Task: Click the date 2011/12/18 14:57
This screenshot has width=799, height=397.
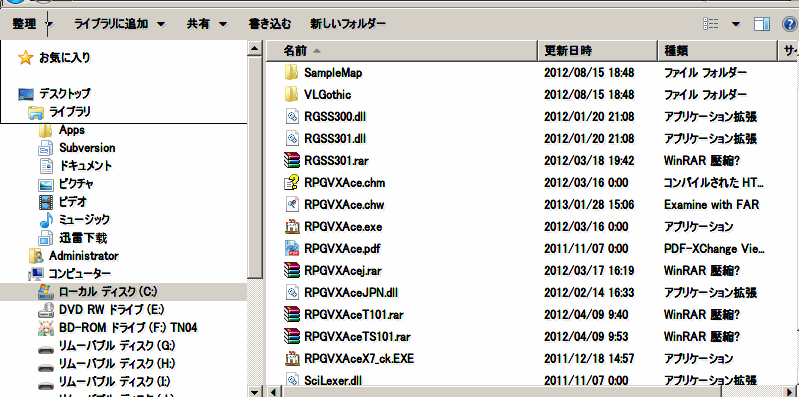Action: (589, 358)
